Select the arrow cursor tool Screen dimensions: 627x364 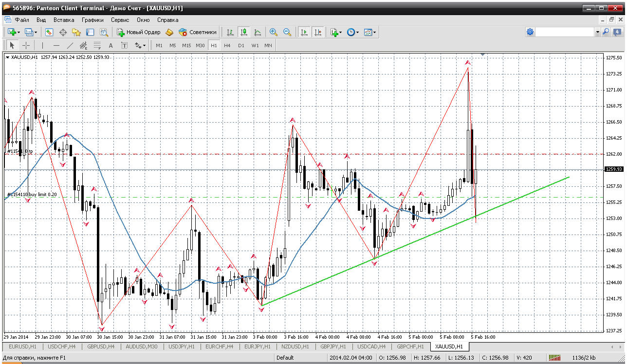(12, 45)
